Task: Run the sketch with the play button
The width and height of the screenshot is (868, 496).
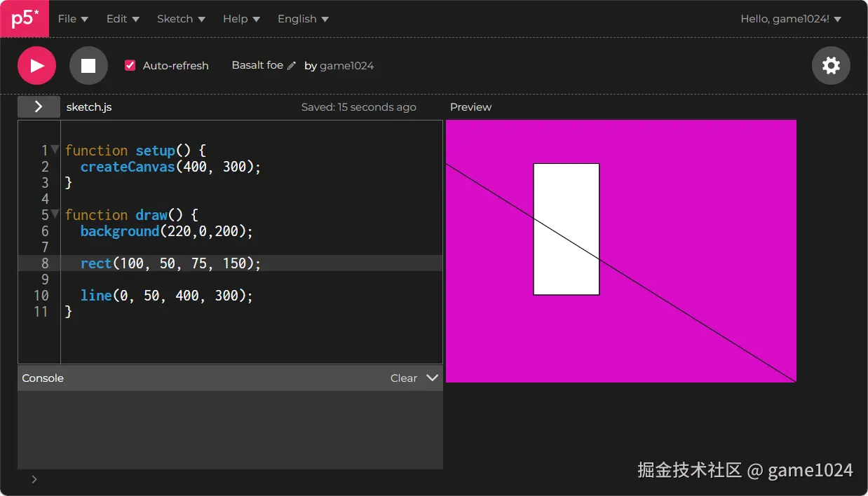Action: (x=36, y=66)
